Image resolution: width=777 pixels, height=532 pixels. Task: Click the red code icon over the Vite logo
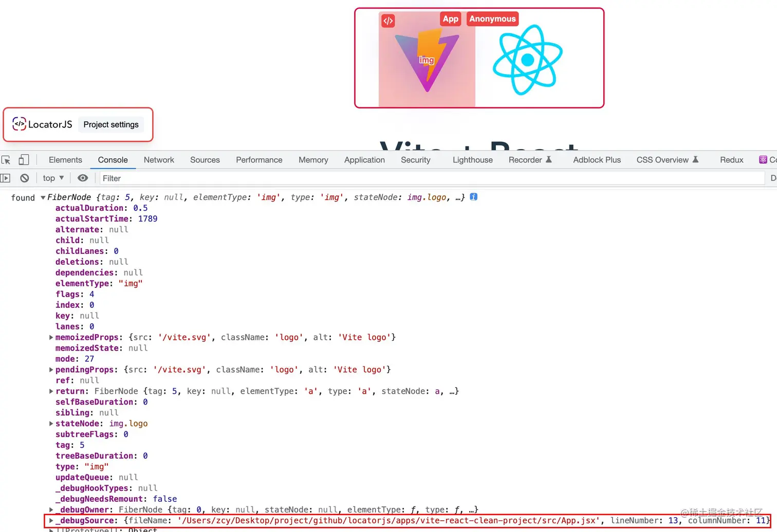pyautogui.click(x=388, y=21)
